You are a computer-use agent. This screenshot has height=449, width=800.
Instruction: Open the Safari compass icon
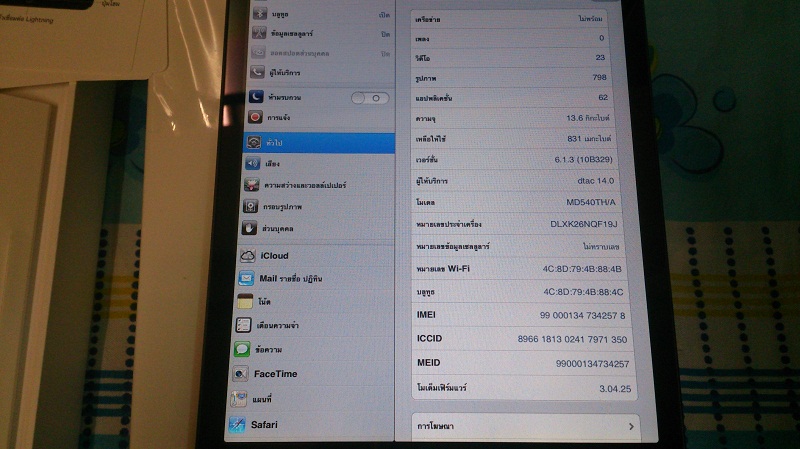coord(237,425)
